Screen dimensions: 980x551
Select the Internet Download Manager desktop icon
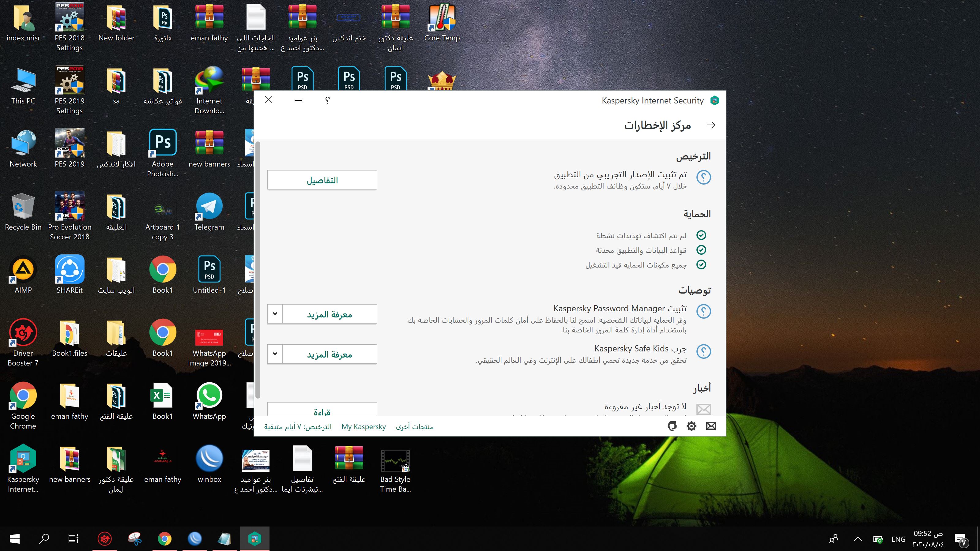point(209,90)
